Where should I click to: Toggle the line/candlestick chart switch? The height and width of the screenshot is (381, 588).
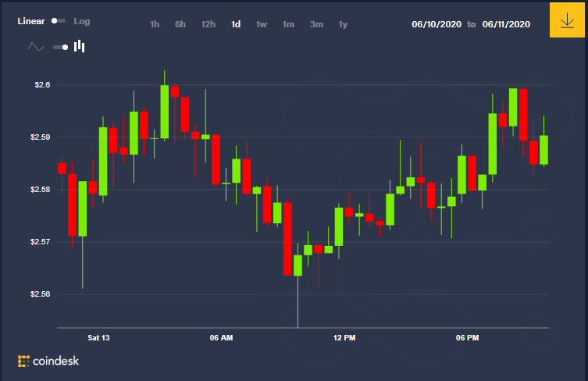(60, 48)
